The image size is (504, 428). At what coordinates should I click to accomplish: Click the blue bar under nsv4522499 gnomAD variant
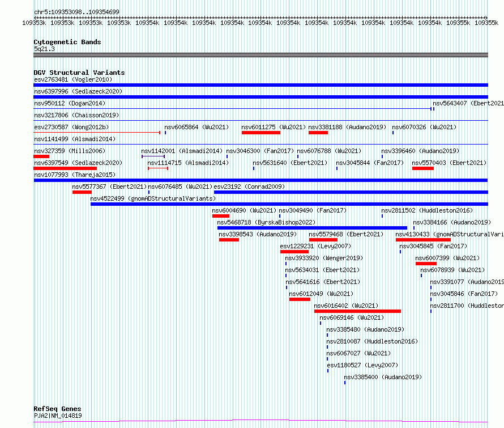(289, 204)
